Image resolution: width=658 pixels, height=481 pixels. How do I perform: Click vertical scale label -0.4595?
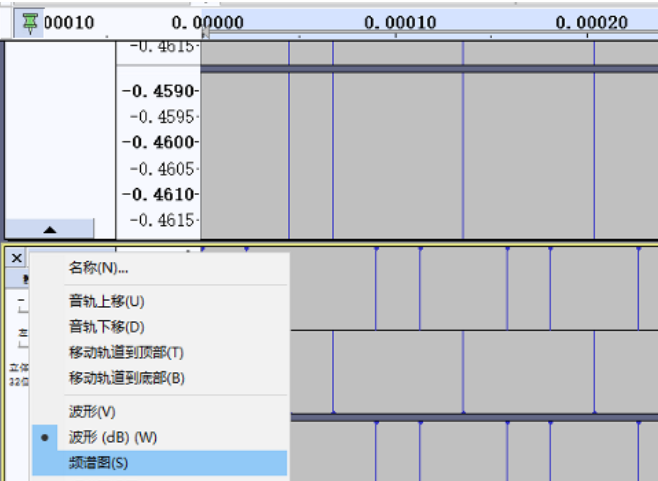pyautogui.click(x=163, y=117)
